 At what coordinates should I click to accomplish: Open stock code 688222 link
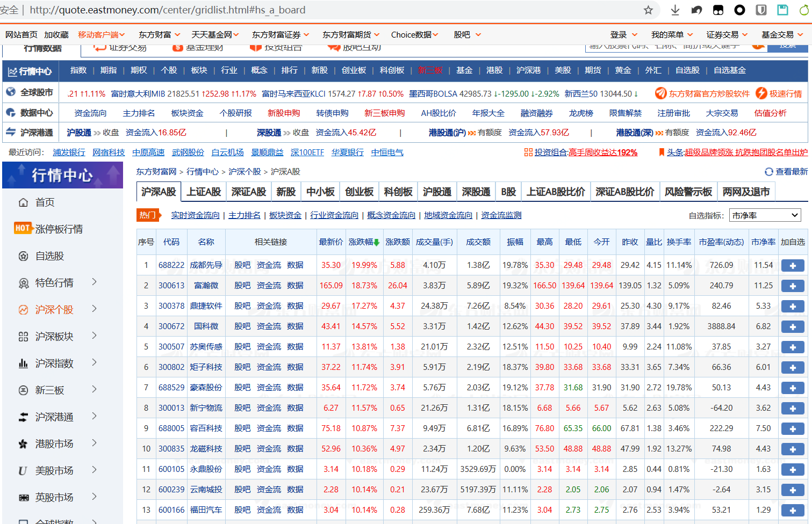click(x=171, y=265)
